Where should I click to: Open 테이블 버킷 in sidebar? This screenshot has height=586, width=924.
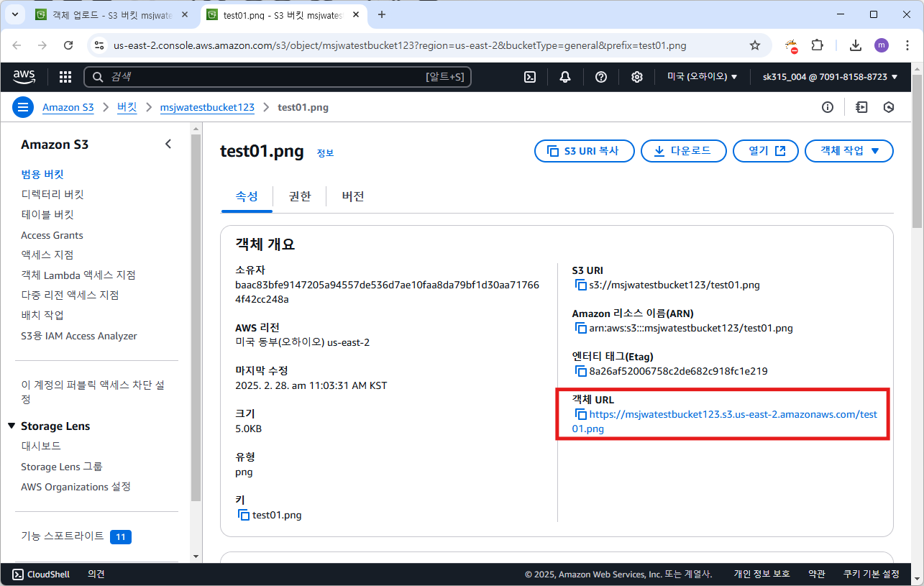coord(47,214)
